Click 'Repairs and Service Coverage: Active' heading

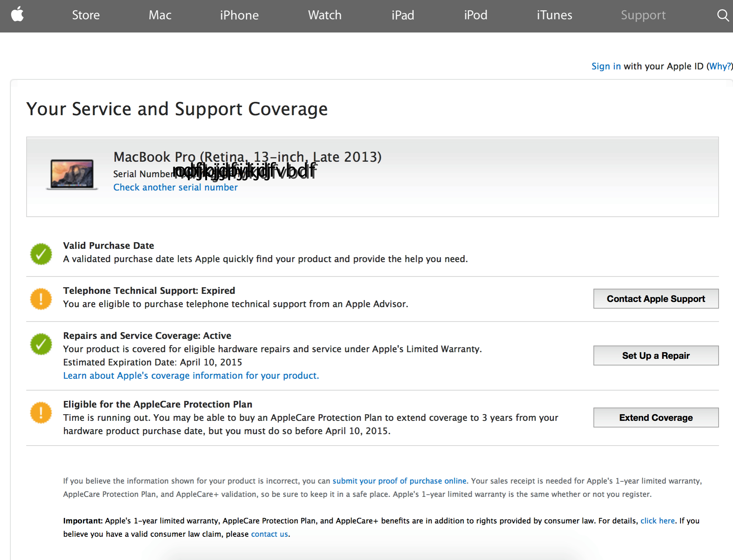click(x=147, y=336)
